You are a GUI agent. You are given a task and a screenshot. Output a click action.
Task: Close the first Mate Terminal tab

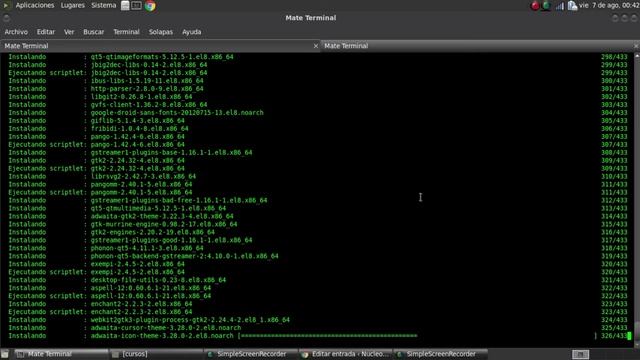(x=316, y=46)
